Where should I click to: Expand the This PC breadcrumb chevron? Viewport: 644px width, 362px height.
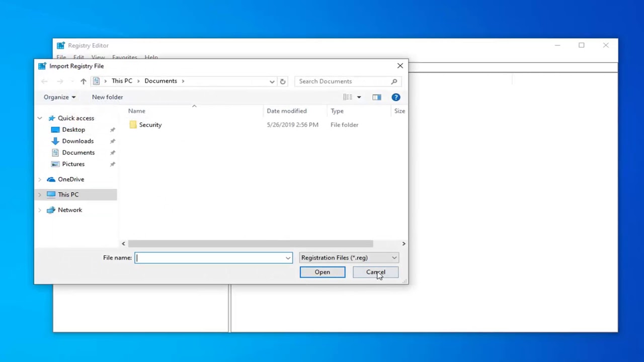pos(138,81)
